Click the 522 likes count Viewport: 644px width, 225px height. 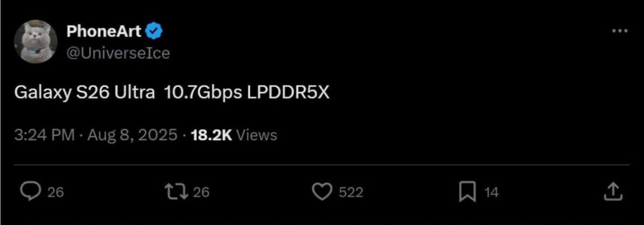coord(351,192)
